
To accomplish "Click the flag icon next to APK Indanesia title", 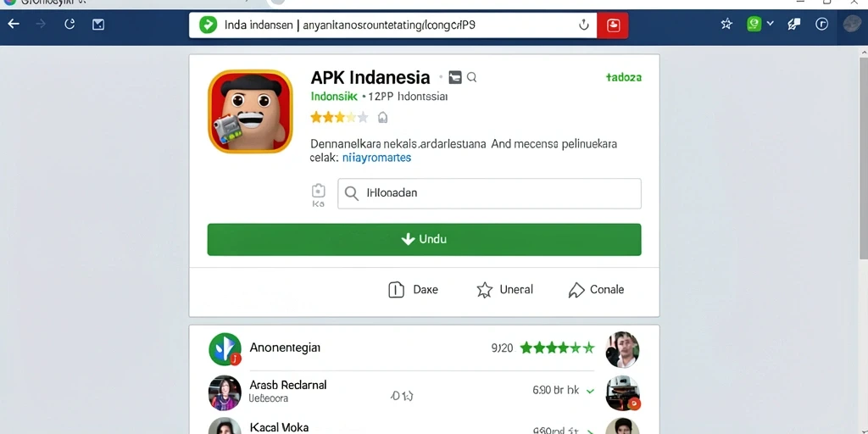I will 455,77.
